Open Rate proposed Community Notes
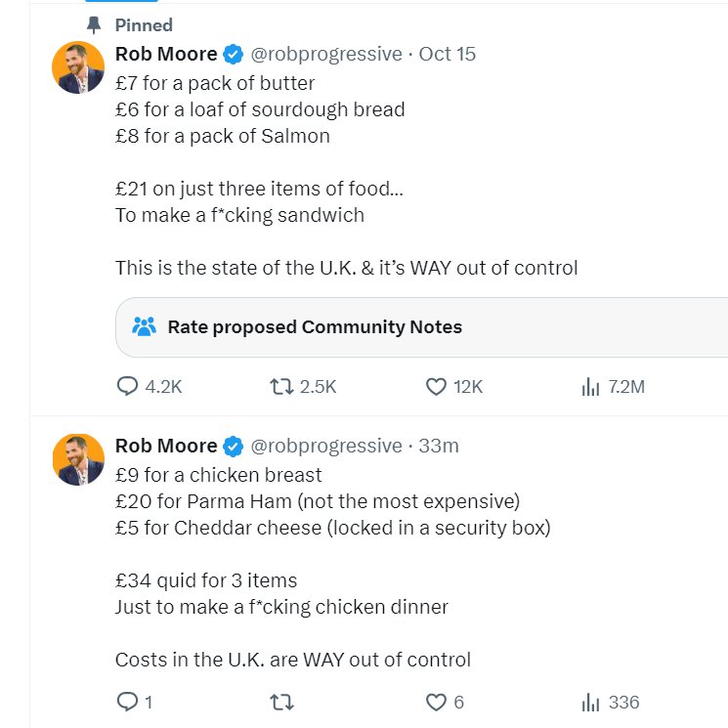Image resolution: width=728 pixels, height=728 pixels. (x=421, y=326)
